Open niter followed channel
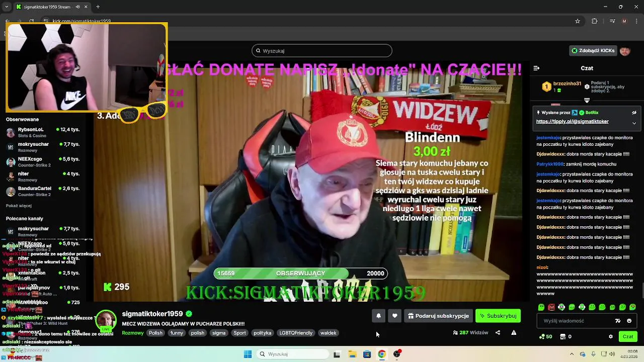This screenshot has height=362, width=644. point(43,176)
